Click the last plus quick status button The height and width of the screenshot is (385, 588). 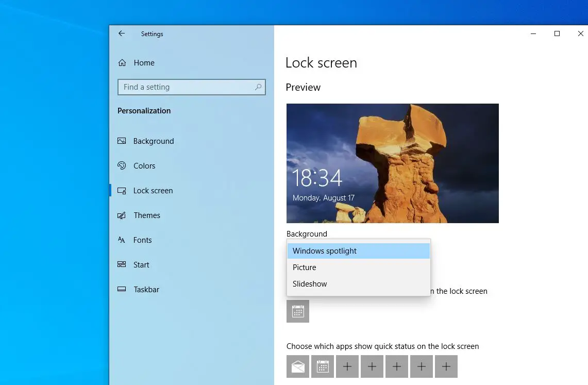click(446, 366)
